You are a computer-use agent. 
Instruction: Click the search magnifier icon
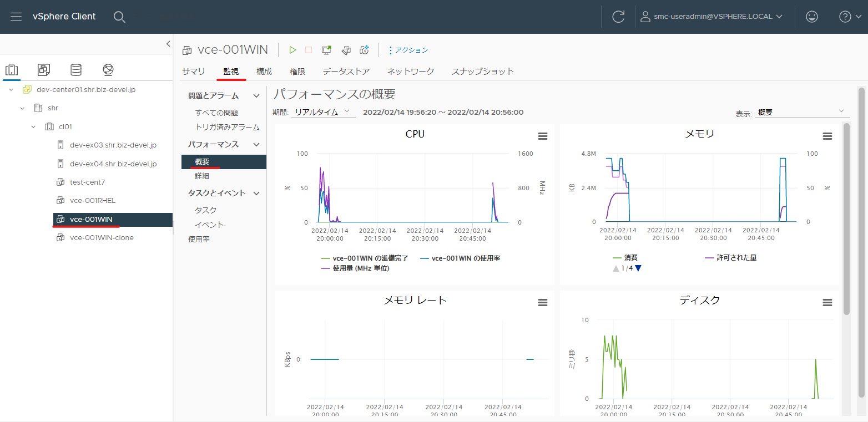pos(119,17)
